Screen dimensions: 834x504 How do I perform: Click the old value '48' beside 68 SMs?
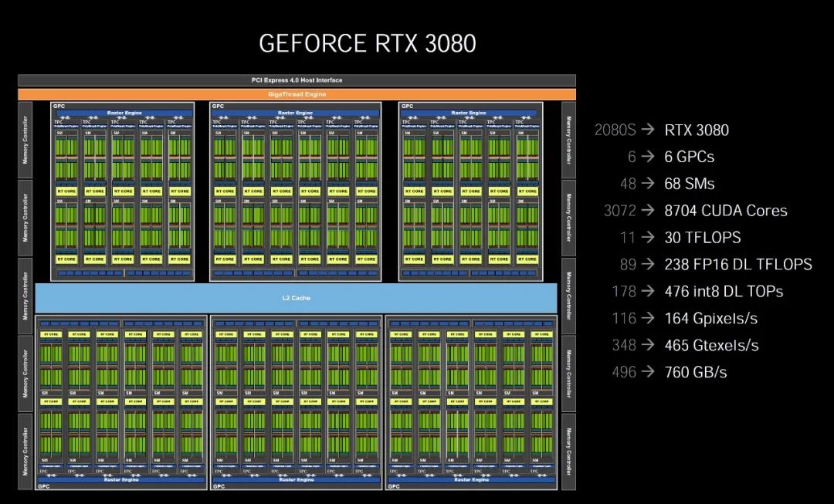(x=628, y=184)
